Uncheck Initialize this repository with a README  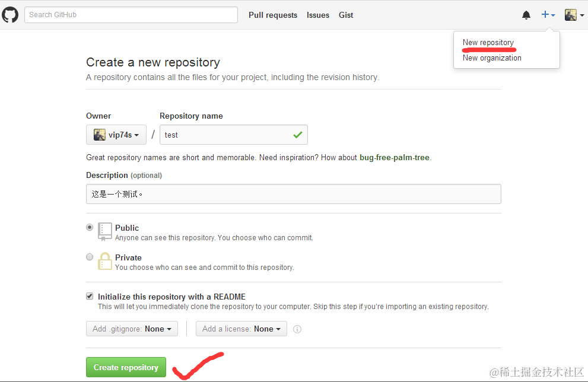(90, 296)
